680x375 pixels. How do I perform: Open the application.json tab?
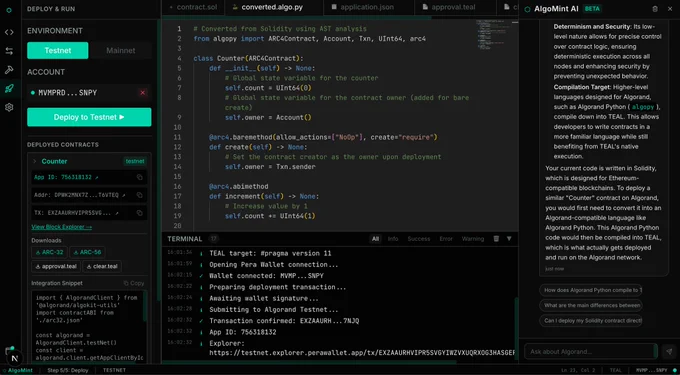point(369,7)
